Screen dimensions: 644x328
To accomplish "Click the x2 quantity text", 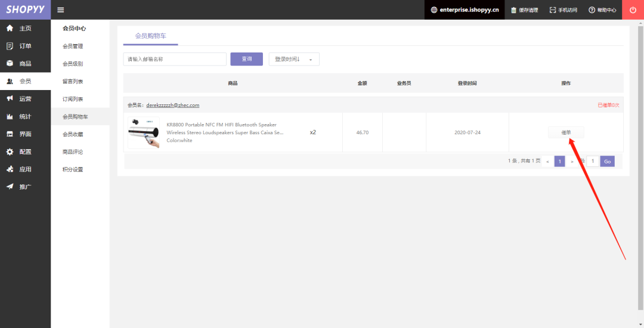I will [313, 132].
